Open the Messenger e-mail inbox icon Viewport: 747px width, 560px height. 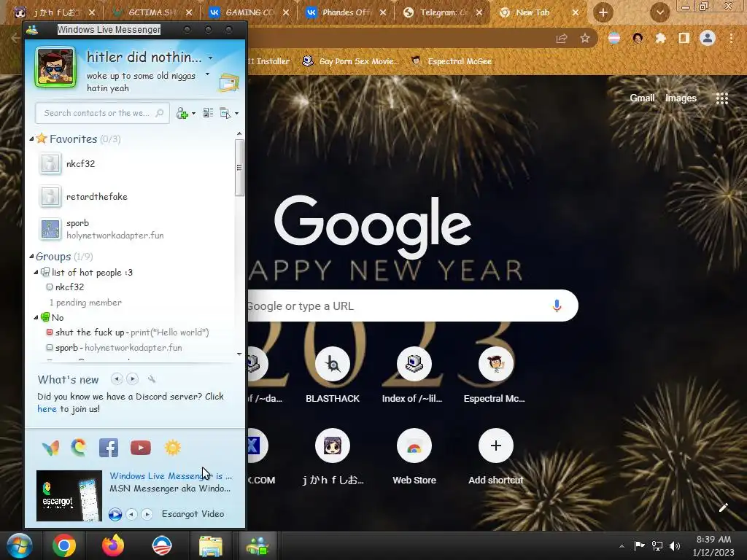tap(228, 83)
